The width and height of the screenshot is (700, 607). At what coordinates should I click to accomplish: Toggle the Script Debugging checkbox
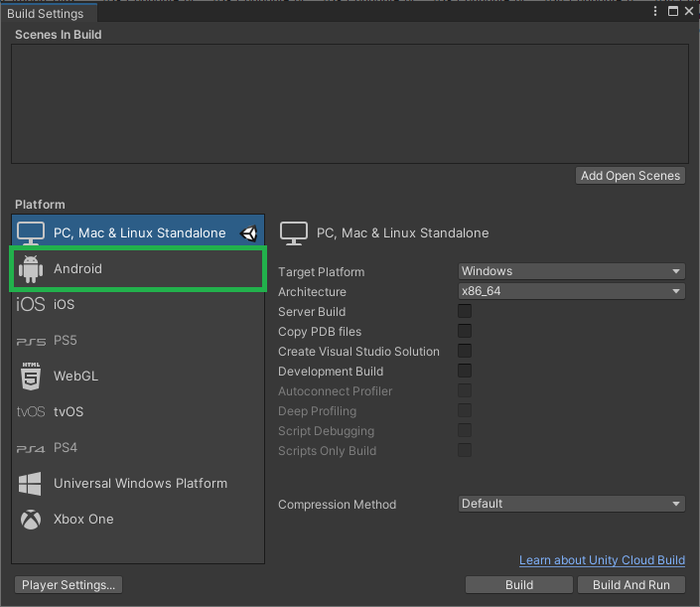tap(465, 430)
